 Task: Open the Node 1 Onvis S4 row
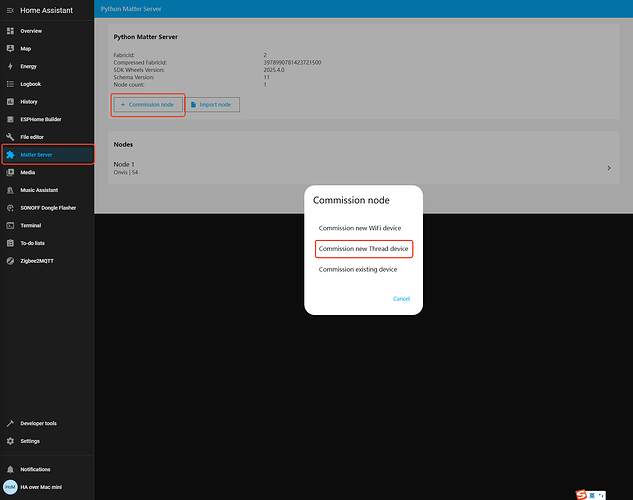pos(363,168)
